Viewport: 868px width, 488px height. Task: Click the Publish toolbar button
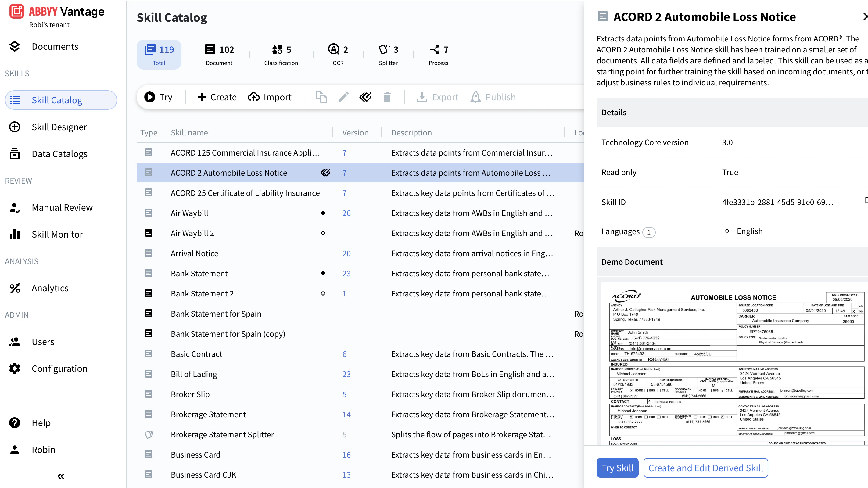(493, 97)
